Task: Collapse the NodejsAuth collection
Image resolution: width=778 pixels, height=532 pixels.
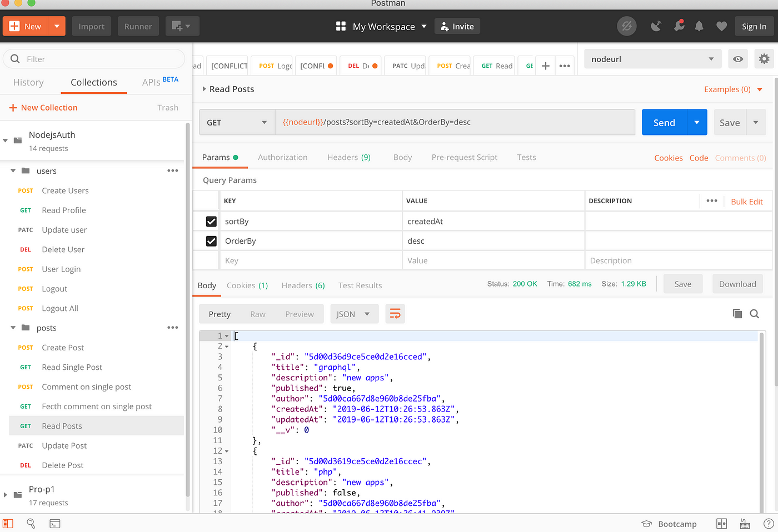Action: 5,140
